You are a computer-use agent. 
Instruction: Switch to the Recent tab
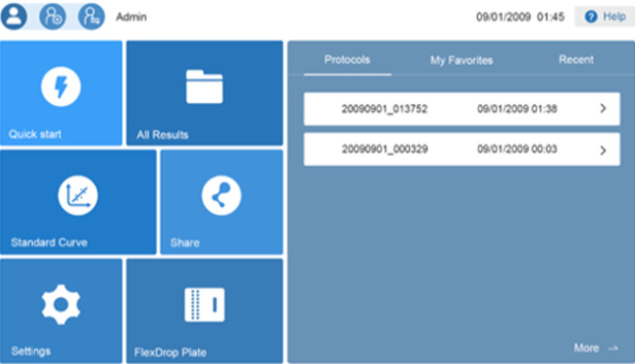[576, 60]
